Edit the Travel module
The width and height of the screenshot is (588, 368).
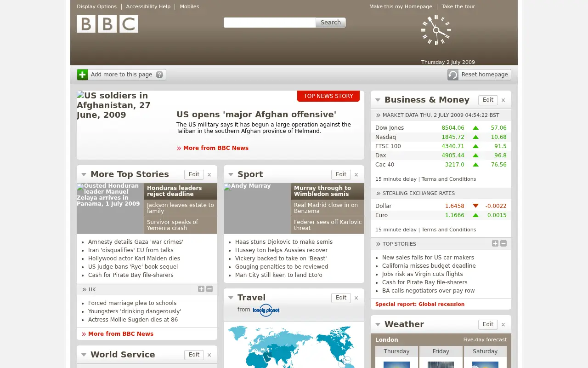(341, 298)
